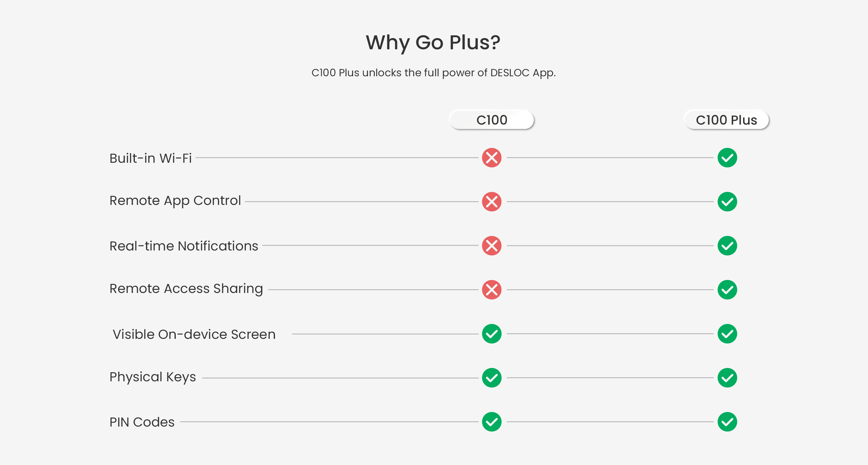Click the PIN Codes feature label
Viewport: 868px width, 465px height.
(142, 422)
